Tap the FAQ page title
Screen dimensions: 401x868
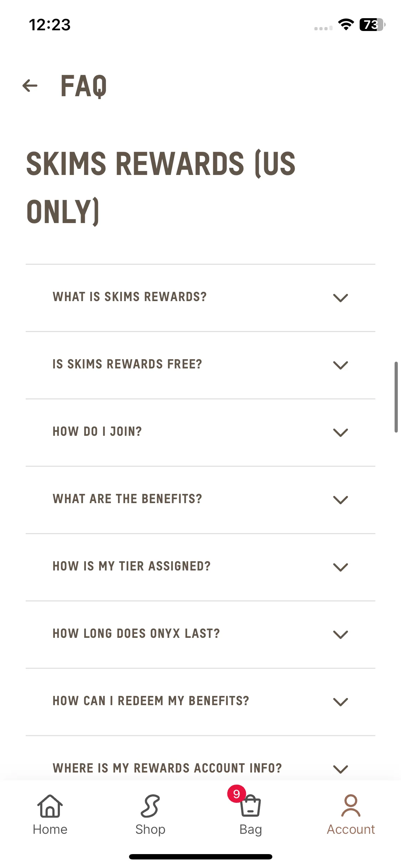click(84, 86)
